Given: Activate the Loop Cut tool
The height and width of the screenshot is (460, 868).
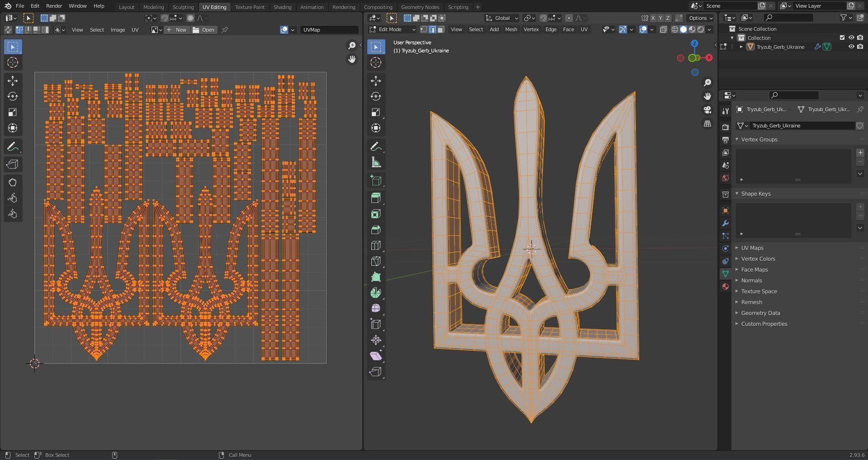Looking at the screenshot, I should tap(376, 245).
